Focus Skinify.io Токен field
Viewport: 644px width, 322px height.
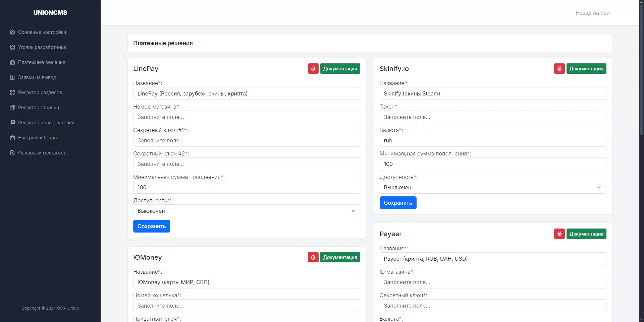(x=493, y=117)
